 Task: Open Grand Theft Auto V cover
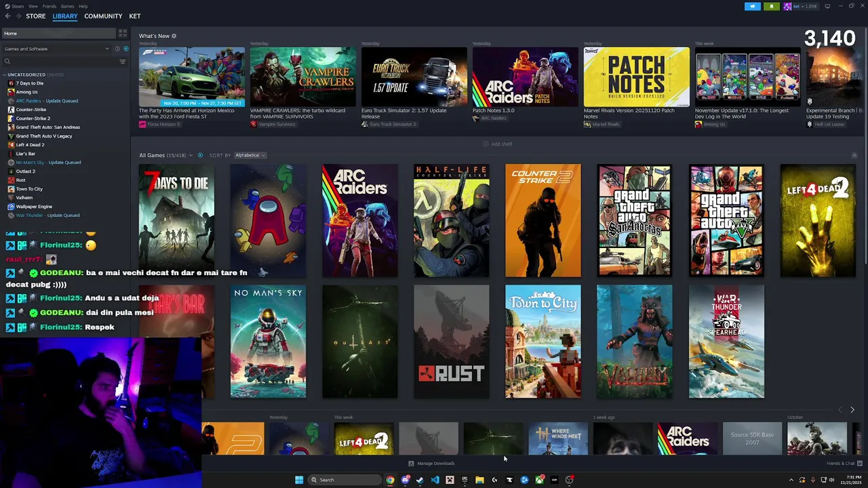726,220
